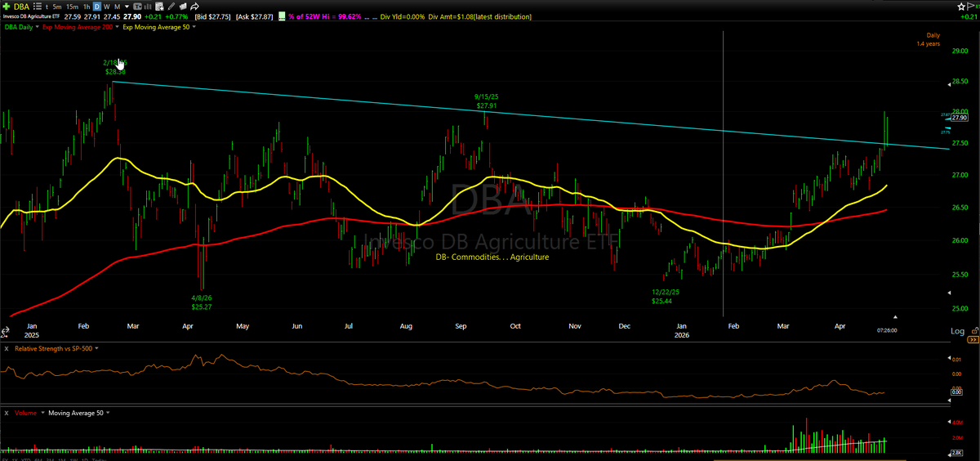The width and height of the screenshot is (980, 461).
Task: Click the Bid $27.75 quote
Action: 212,17
